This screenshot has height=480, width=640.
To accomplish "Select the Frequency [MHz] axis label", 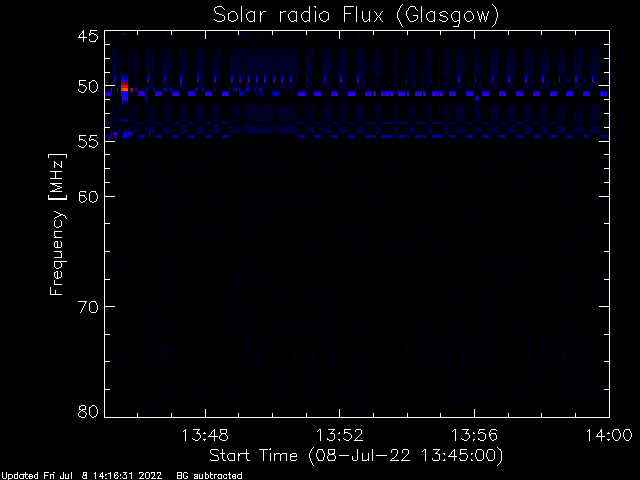I will 57,224.
